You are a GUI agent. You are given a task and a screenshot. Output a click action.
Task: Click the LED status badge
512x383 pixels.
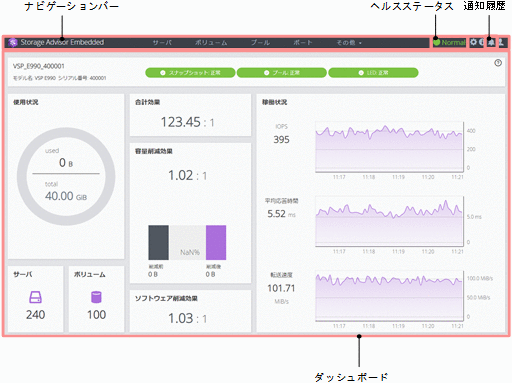tap(373, 73)
